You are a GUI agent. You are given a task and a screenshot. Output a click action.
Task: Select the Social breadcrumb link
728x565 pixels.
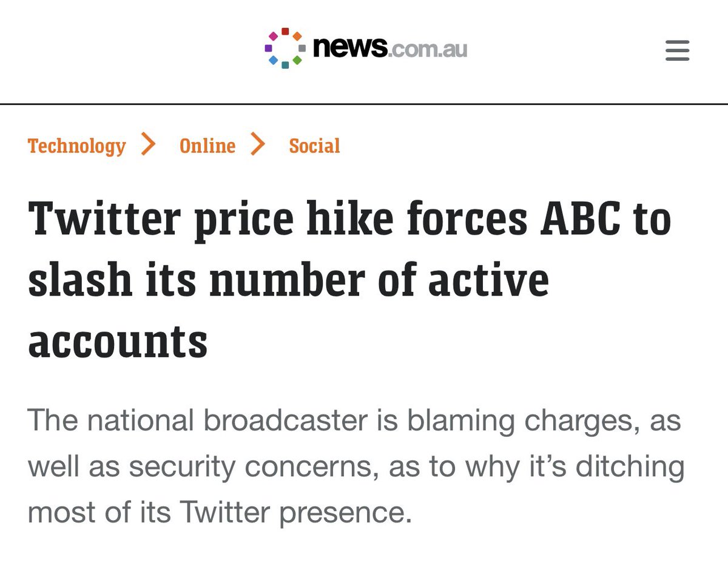point(314,146)
